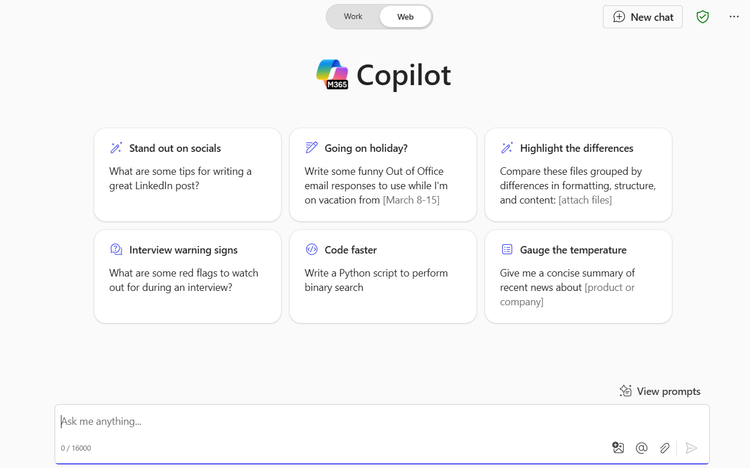750x468 pixels.
Task: Click the @ mention icon
Action: (642, 448)
